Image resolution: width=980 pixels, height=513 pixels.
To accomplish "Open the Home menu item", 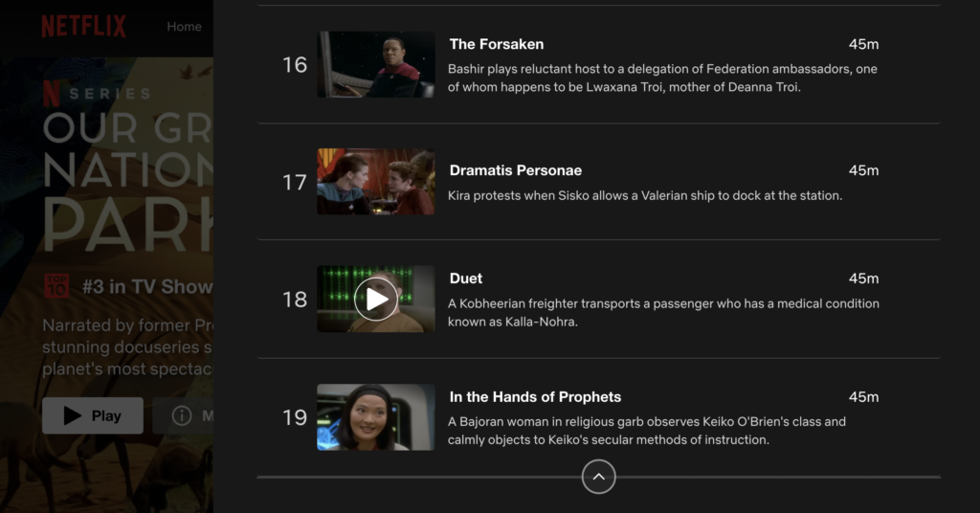I will 184,27.
